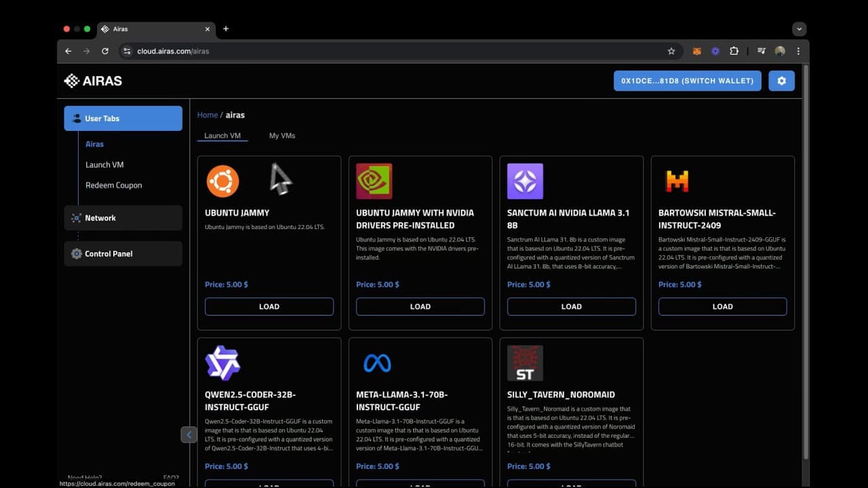Click the SANCTUM AI NVIDIA LLAMA 3.1 8B title

tap(568, 219)
